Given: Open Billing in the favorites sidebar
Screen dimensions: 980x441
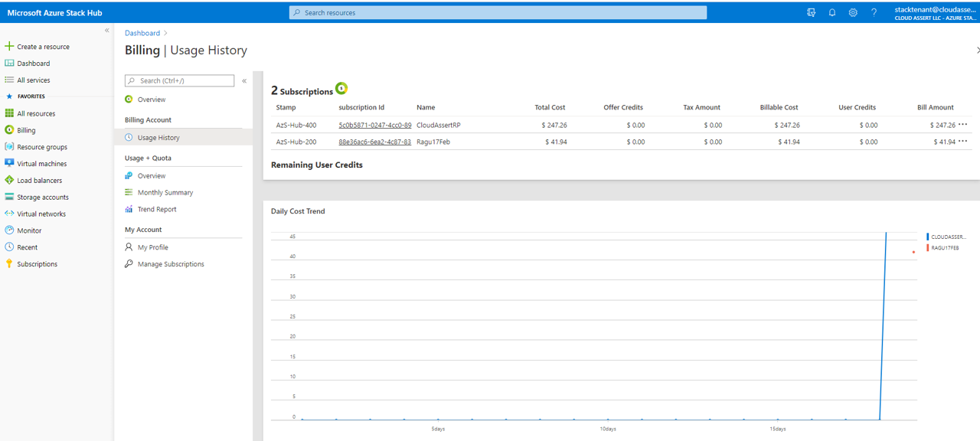Looking at the screenshot, I should click(x=26, y=130).
